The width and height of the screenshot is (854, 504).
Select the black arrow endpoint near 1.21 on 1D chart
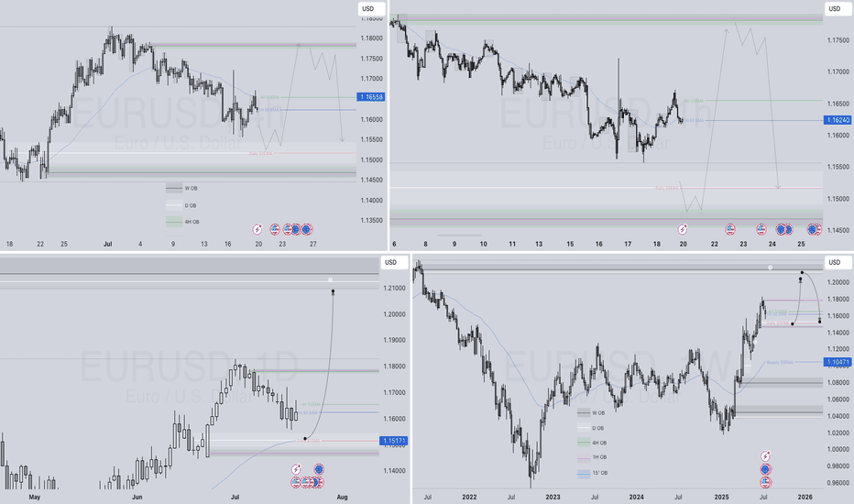(333, 292)
